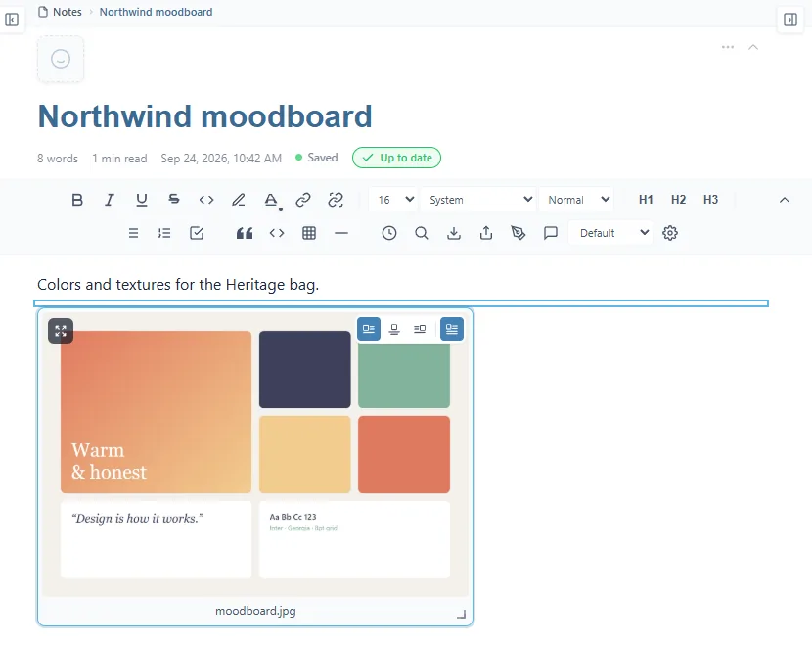Click the sage green swatch in moodboard

pos(404,374)
